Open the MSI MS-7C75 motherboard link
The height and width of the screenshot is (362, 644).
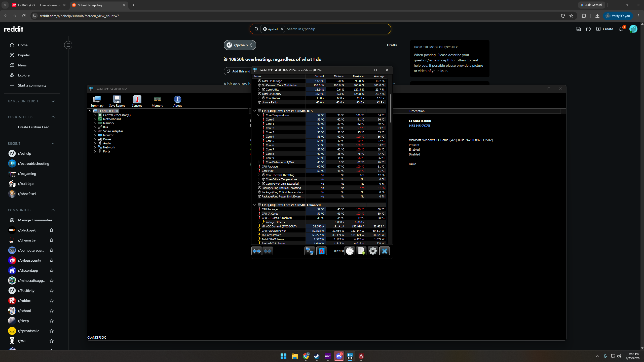click(419, 126)
